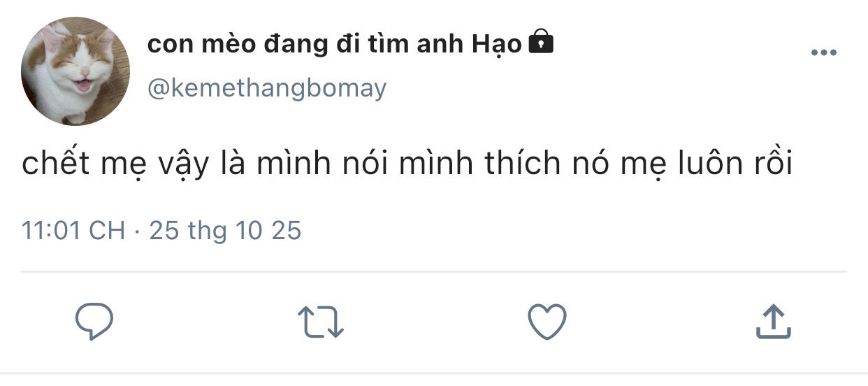This screenshot has width=868, height=386.
Task: Click the padlock icon beside the display name
Action: pyautogui.click(x=541, y=43)
